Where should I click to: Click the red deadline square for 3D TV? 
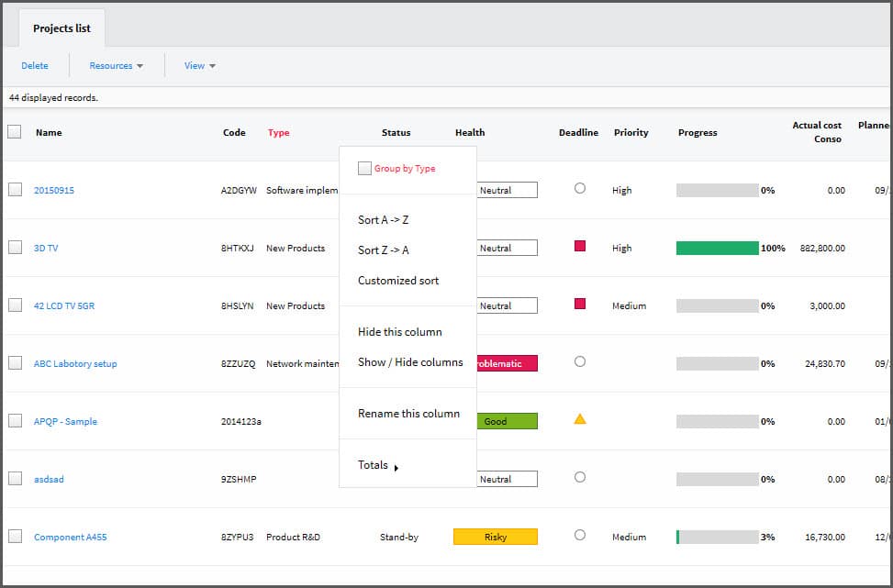coord(580,246)
